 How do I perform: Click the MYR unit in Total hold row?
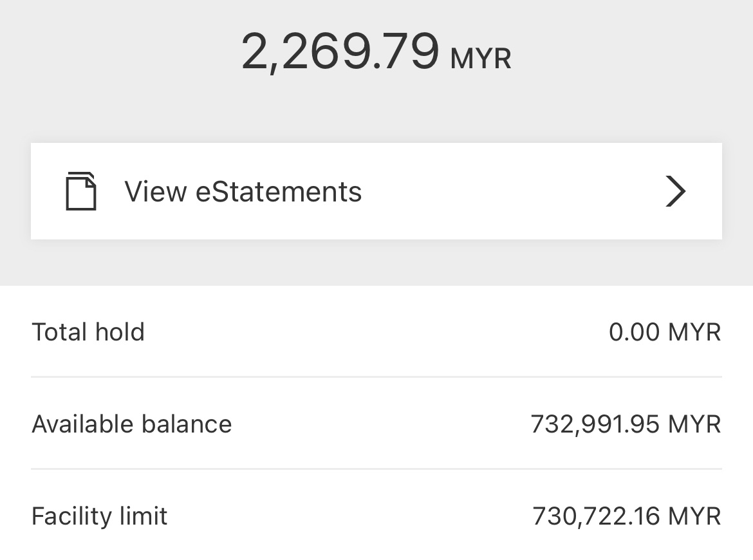point(694,332)
